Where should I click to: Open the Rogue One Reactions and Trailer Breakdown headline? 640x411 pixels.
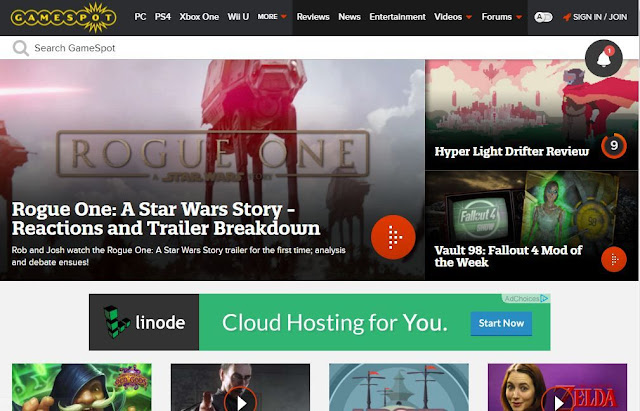166,218
